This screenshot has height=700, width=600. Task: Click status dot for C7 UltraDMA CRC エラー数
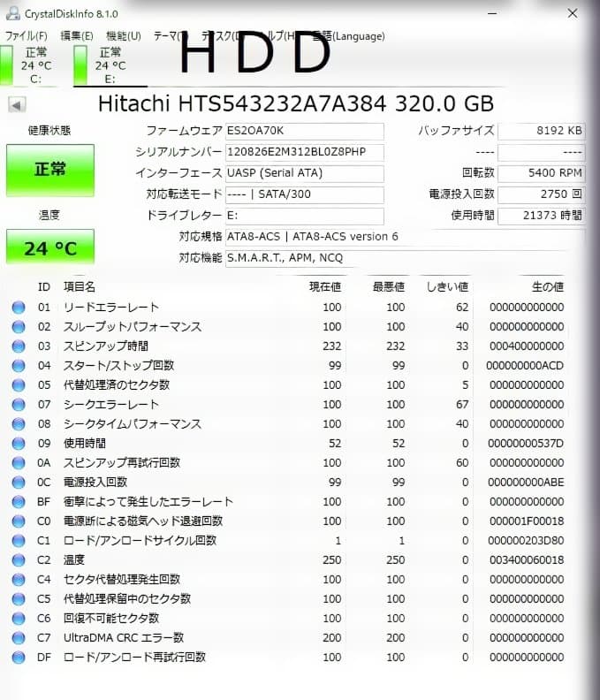[19, 638]
